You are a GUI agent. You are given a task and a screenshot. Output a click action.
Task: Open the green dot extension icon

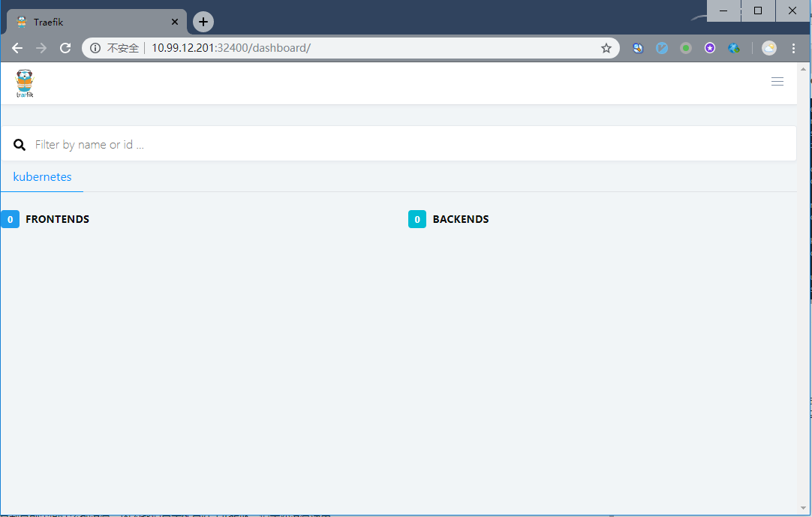click(686, 48)
